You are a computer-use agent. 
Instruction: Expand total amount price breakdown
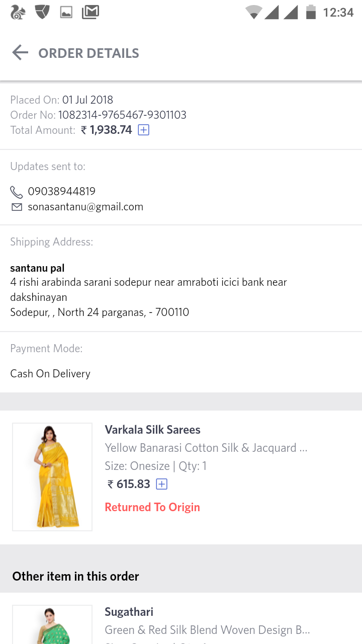coord(144,130)
